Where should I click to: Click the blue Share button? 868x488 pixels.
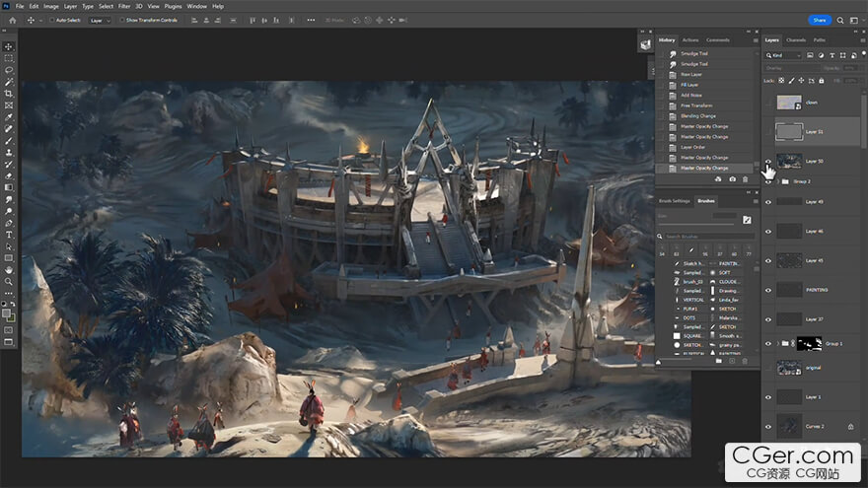pos(820,20)
